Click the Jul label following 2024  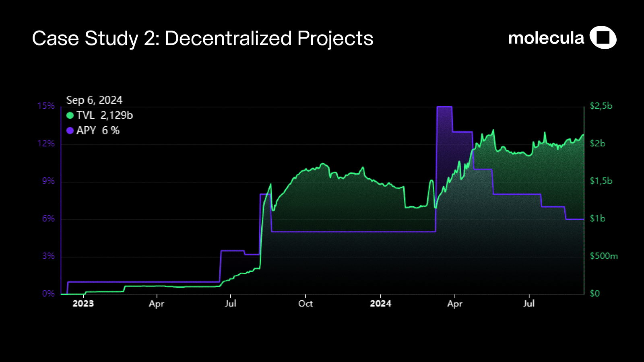[529, 304]
